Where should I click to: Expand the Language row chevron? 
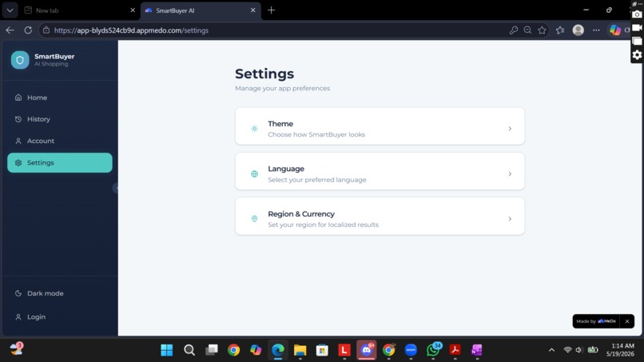point(510,174)
